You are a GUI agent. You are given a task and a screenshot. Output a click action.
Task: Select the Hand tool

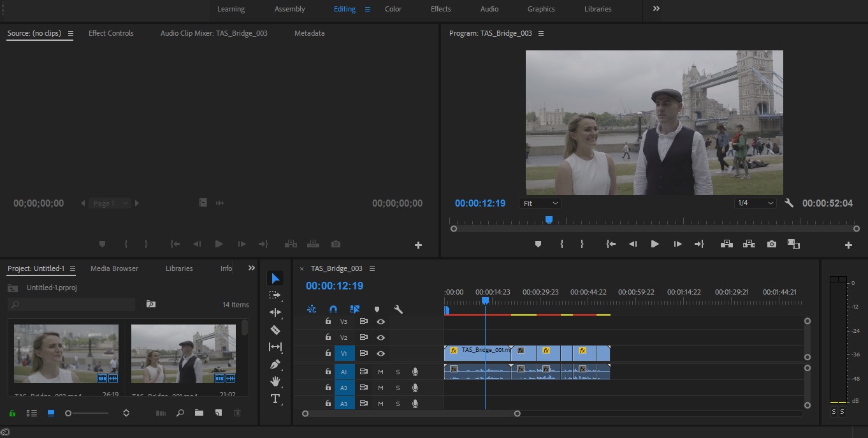pyautogui.click(x=275, y=381)
